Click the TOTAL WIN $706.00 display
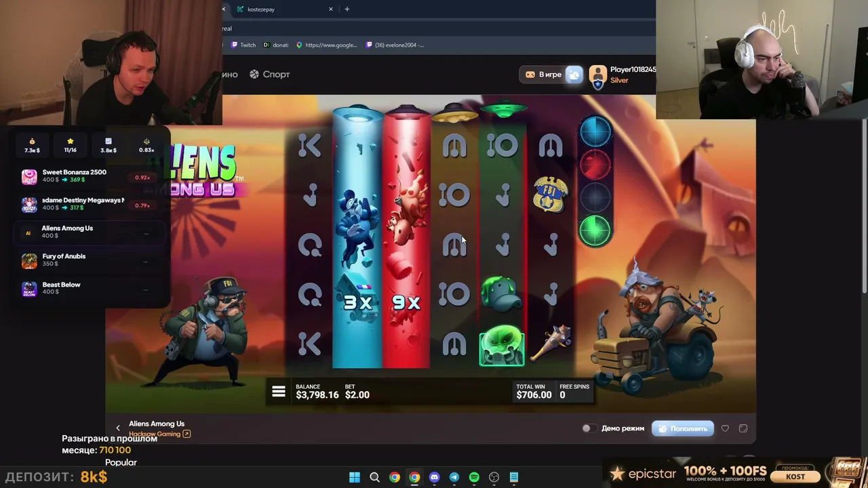 point(534,392)
